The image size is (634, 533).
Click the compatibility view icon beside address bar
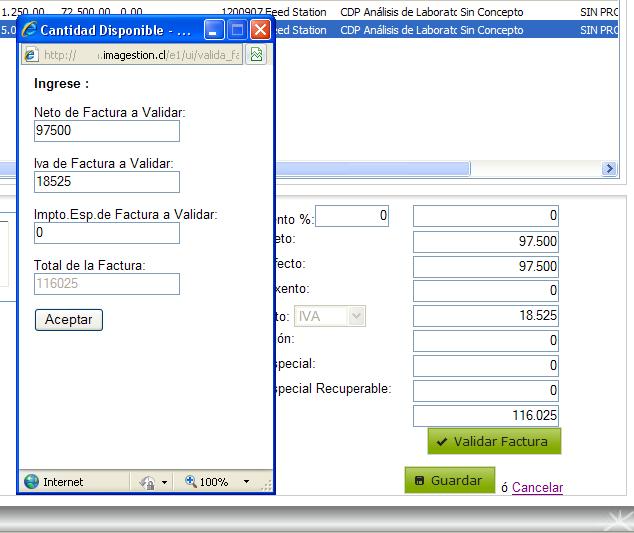[x=256, y=54]
